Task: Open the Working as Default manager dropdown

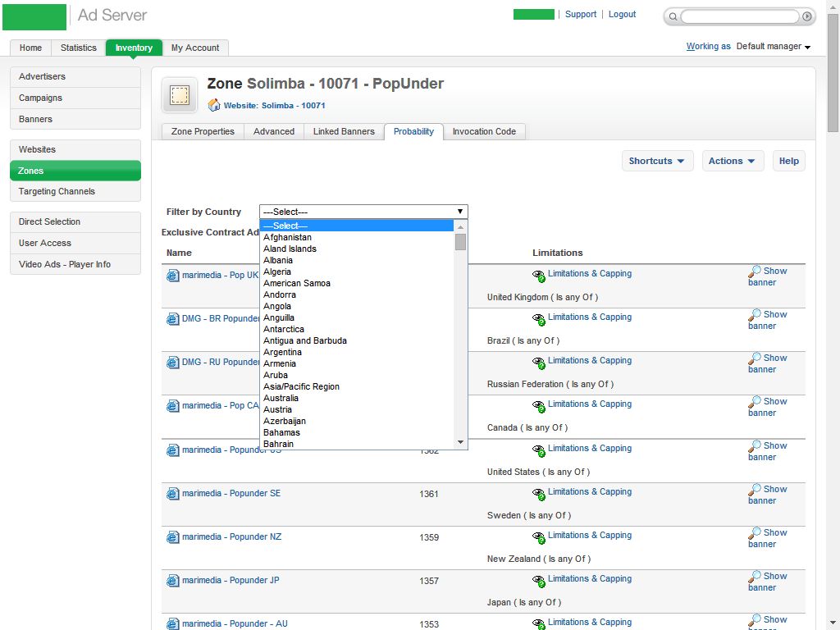Action: pyautogui.click(x=773, y=47)
